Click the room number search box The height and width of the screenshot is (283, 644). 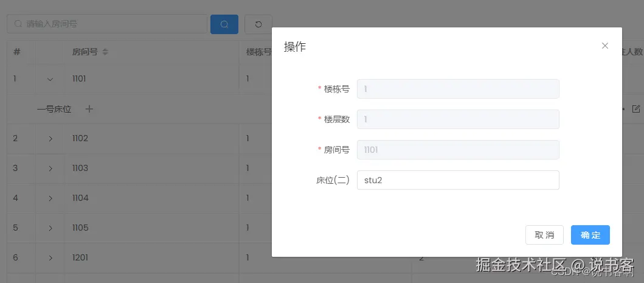[107, 24]
